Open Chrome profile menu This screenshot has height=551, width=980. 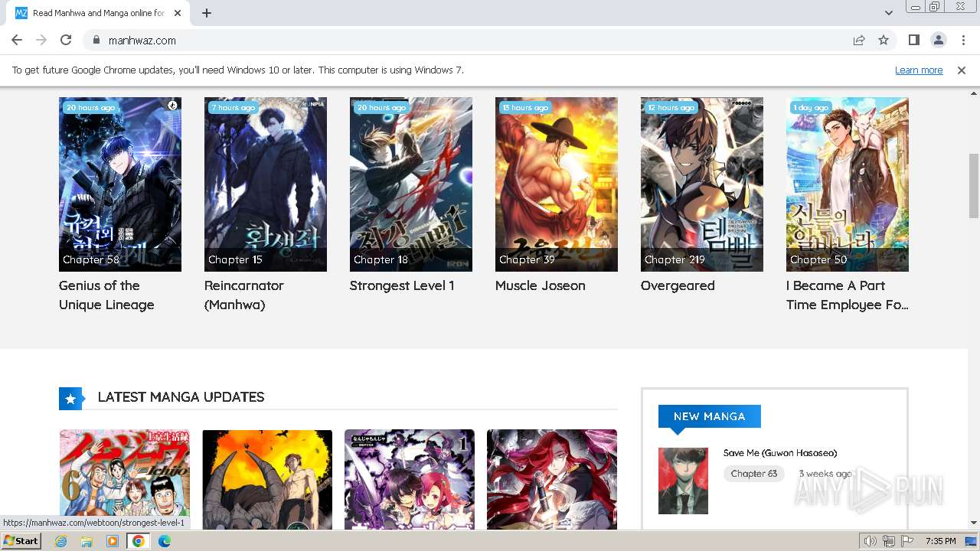click(x=938, y=40)
